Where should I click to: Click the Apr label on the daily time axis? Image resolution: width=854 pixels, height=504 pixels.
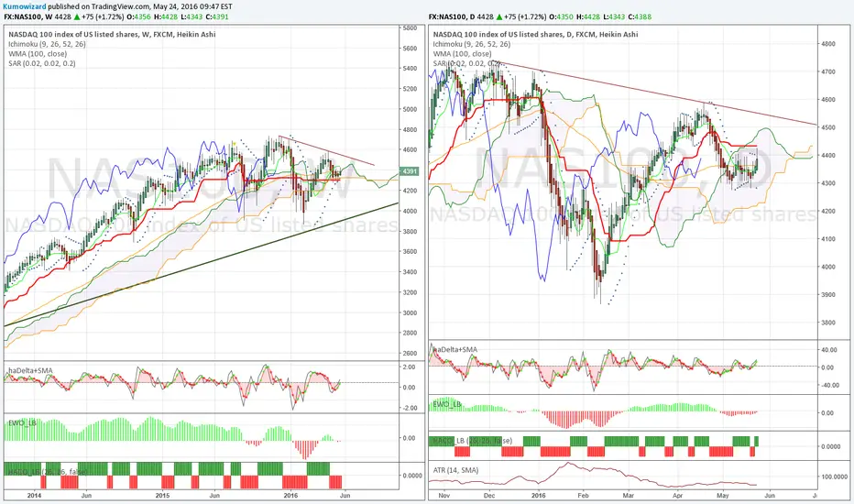677,496
